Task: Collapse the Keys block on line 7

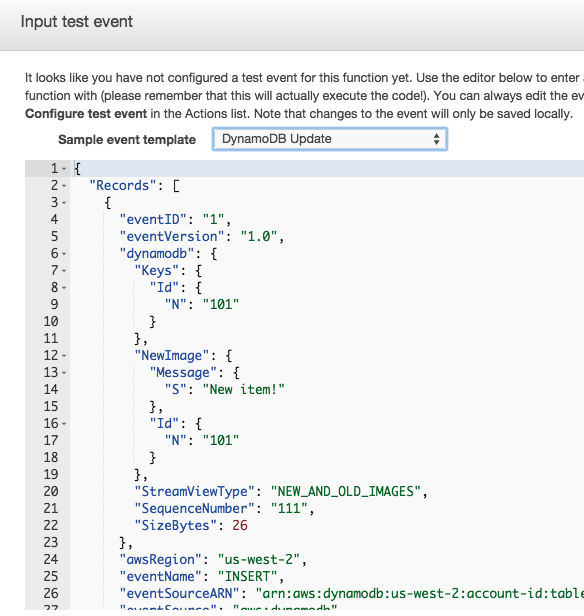Action: (64, 271)
